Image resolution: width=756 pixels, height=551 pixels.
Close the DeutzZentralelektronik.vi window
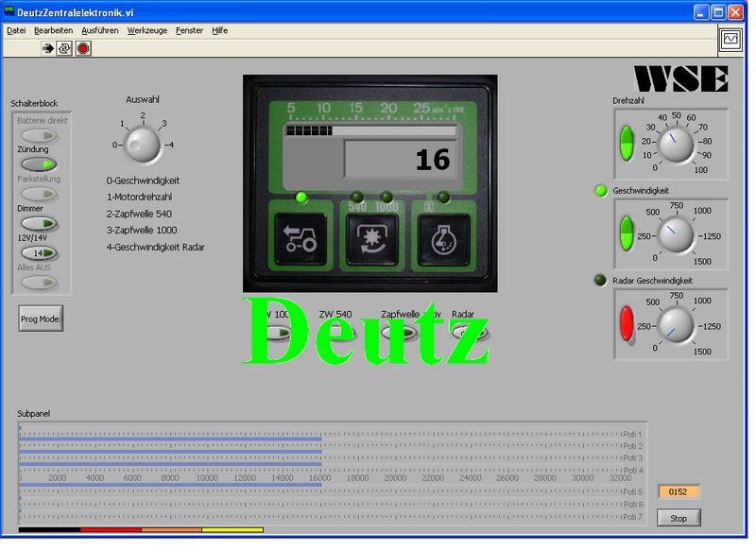tap(735, 12)
